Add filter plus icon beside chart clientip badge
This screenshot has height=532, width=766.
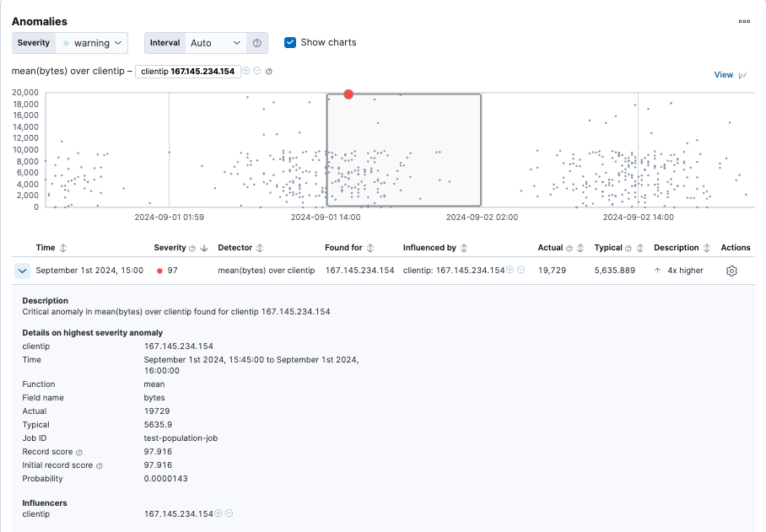tap(246, 71)
